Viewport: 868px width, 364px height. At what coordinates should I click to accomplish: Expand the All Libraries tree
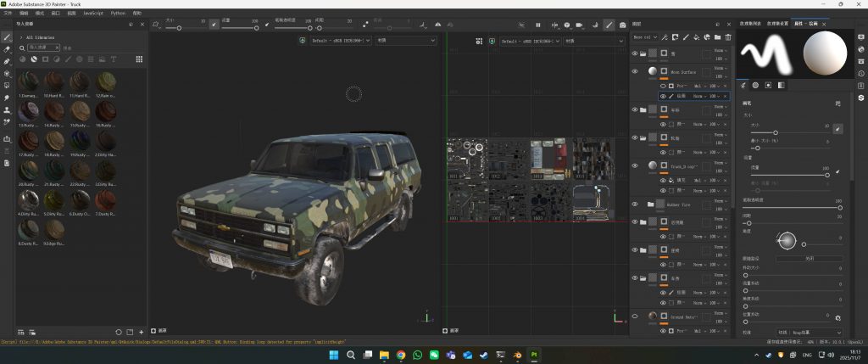(x=20, y=37)
